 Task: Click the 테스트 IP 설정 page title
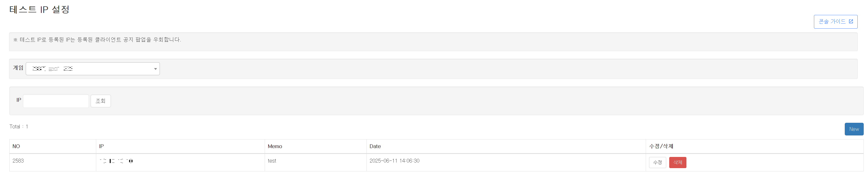point(39,9)
